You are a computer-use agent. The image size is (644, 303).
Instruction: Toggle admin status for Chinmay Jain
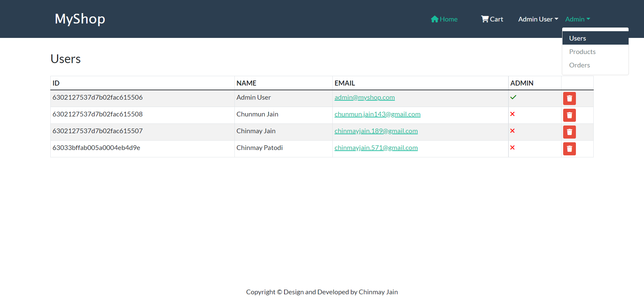point(513,131)
